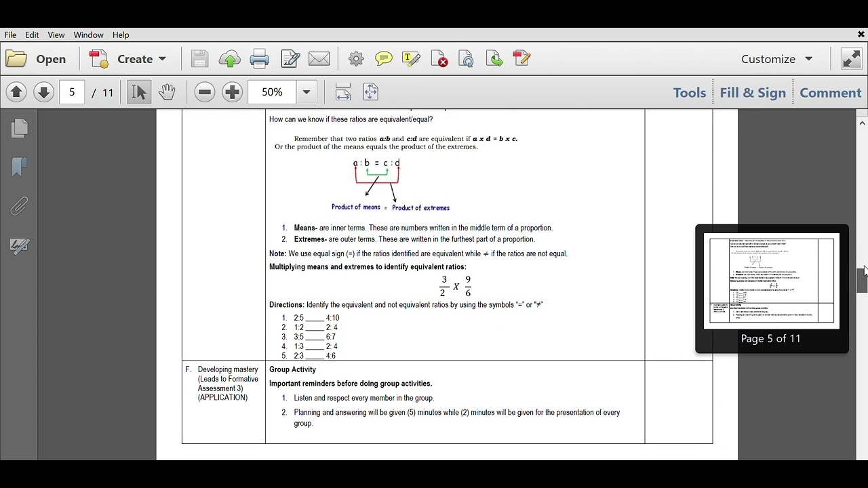Viewport: 868px width, 488px height.
Task: Add a sticky note comment
Action: click(384, 59)
